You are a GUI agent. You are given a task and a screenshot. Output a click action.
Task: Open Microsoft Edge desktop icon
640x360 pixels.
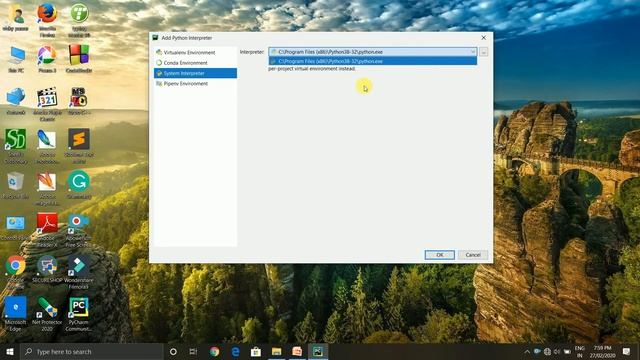(16, 314)
